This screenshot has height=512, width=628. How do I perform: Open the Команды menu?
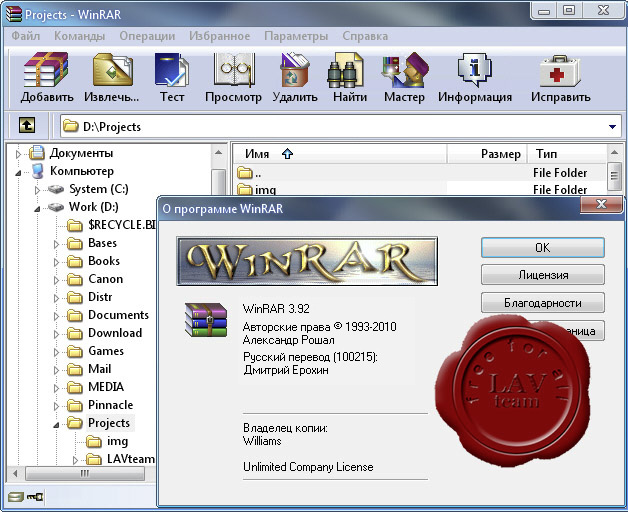click(x=79, y=36)
